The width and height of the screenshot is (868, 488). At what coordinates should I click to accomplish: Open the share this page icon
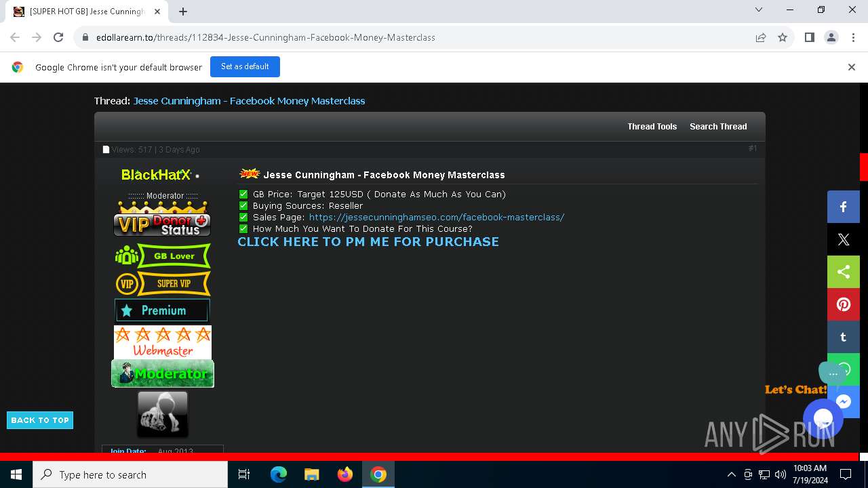(761, 37)
